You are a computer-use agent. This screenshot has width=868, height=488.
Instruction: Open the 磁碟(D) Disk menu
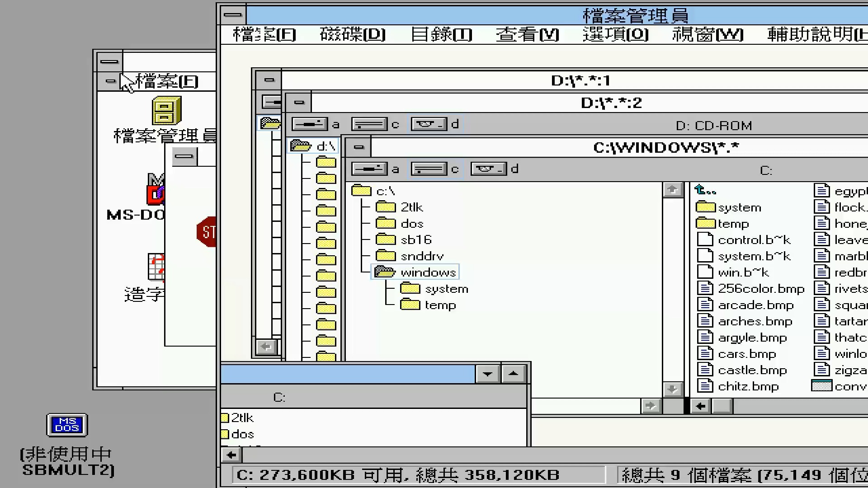click(352, 34)
